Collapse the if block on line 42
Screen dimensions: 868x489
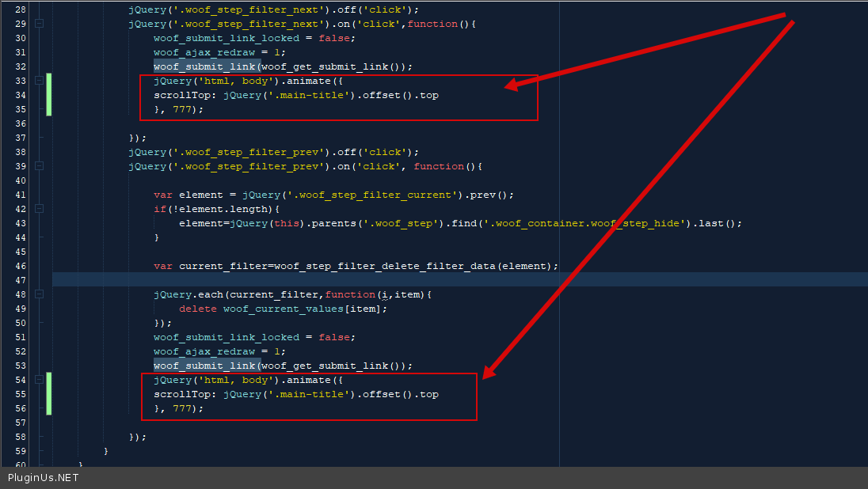point(39,209)
